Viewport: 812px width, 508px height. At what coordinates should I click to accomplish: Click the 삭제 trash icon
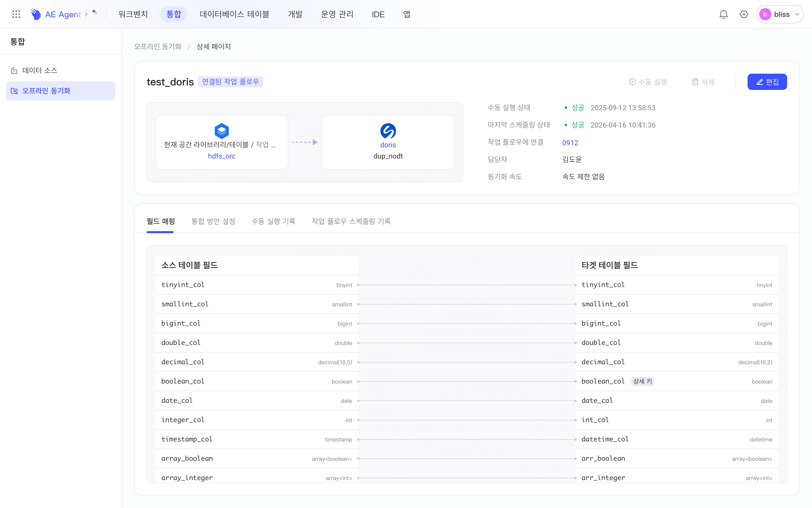pos(695,82)
